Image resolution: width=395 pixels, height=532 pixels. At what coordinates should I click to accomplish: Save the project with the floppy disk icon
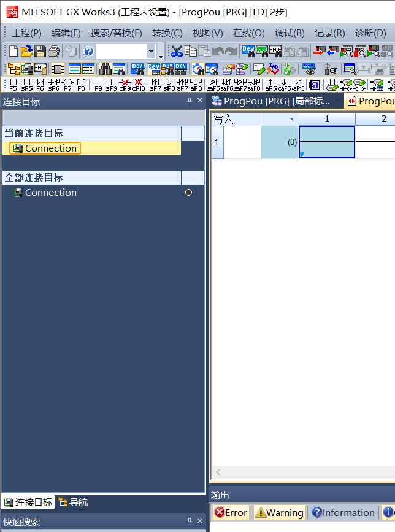click(40, 52)
